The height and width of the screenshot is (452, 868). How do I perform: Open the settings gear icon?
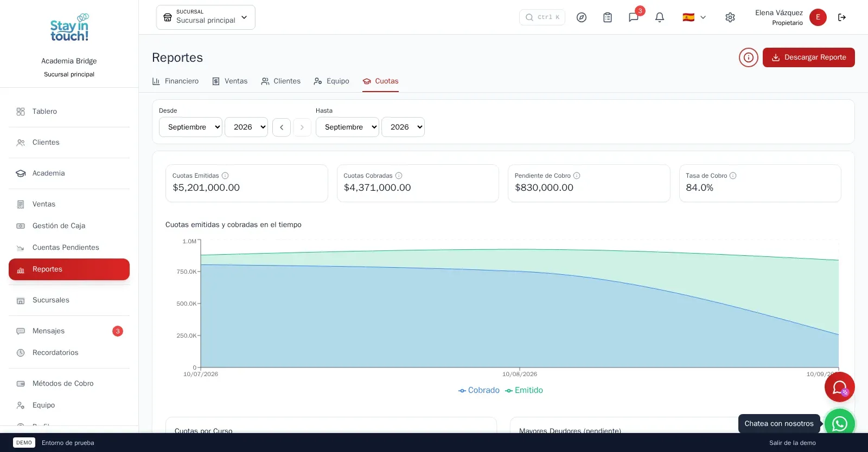[x=730, y=17]
